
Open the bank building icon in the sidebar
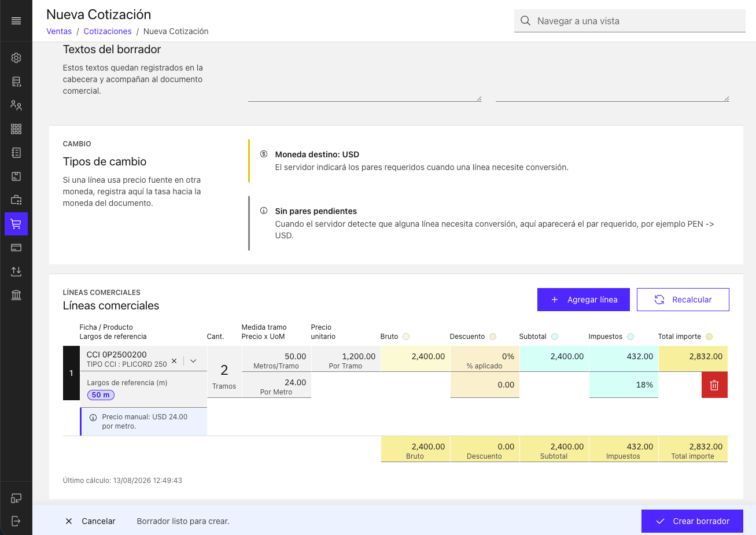pos(16,295)
